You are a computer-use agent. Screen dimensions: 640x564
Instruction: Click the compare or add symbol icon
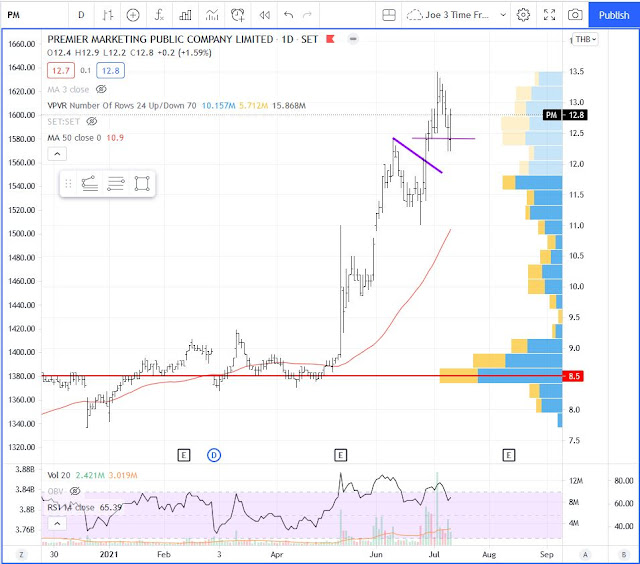click(133, 15)
